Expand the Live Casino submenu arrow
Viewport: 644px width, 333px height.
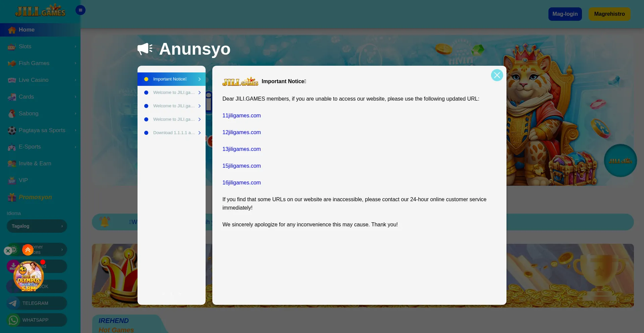click(x=75, y=80)
